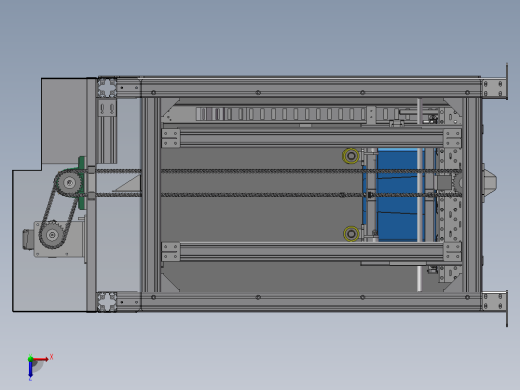The image size is (520, 390).
Task: Pick the upper drive sprocket near the green bracket
Action: pyautogui.click(x=69, y=183)
